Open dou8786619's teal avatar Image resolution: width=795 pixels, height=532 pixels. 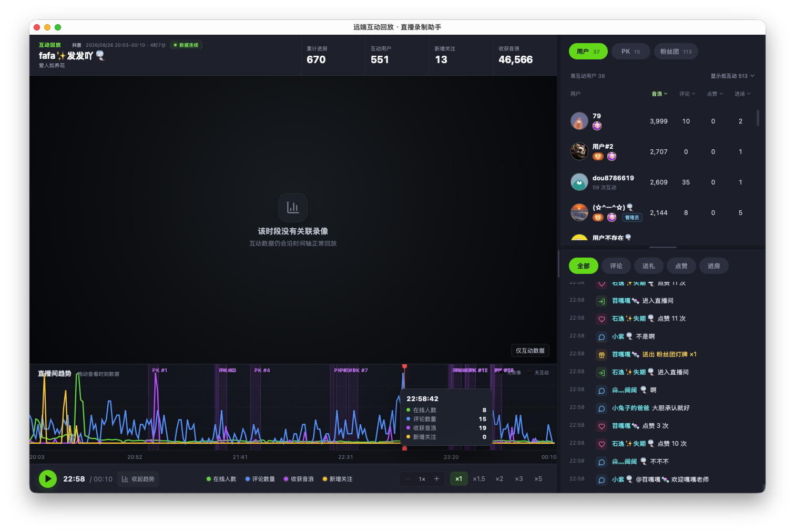pos(579,182)
